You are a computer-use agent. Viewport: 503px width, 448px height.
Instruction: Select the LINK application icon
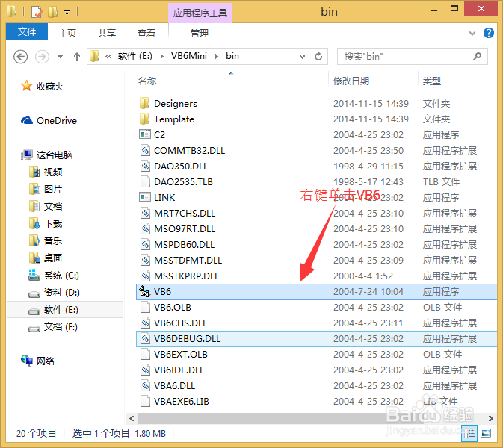(x=145, y=197)
